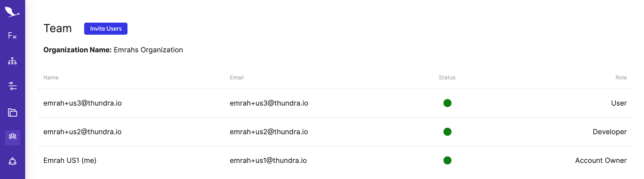This screenshot has height=179, width=644.
Task: Click the Invite Users button
Action: 106,29
